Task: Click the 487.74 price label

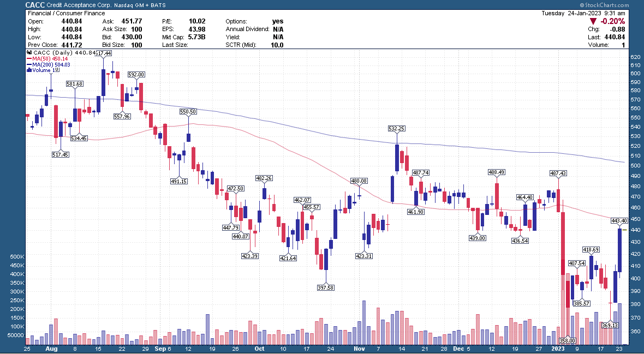Action: coord(421,172)
